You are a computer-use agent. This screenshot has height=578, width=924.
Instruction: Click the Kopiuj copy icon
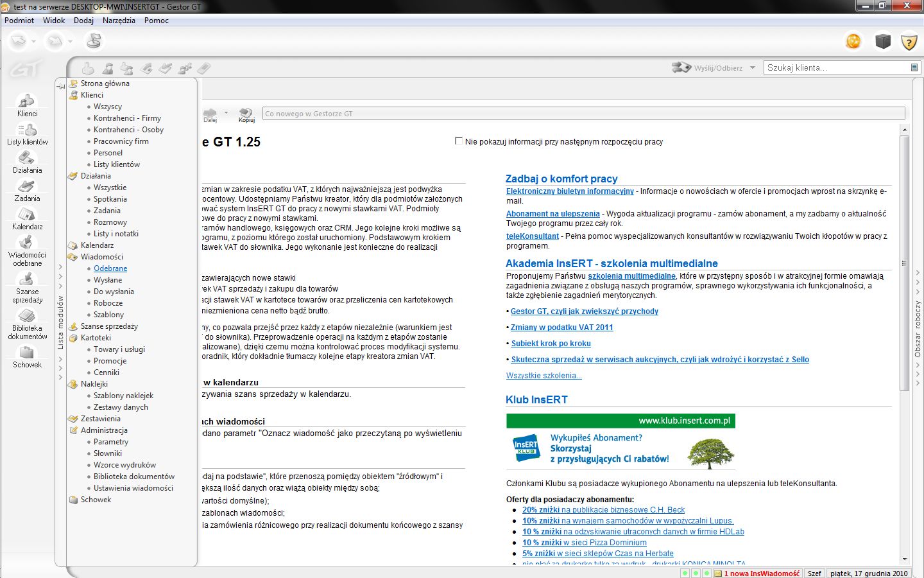point(246,114)
